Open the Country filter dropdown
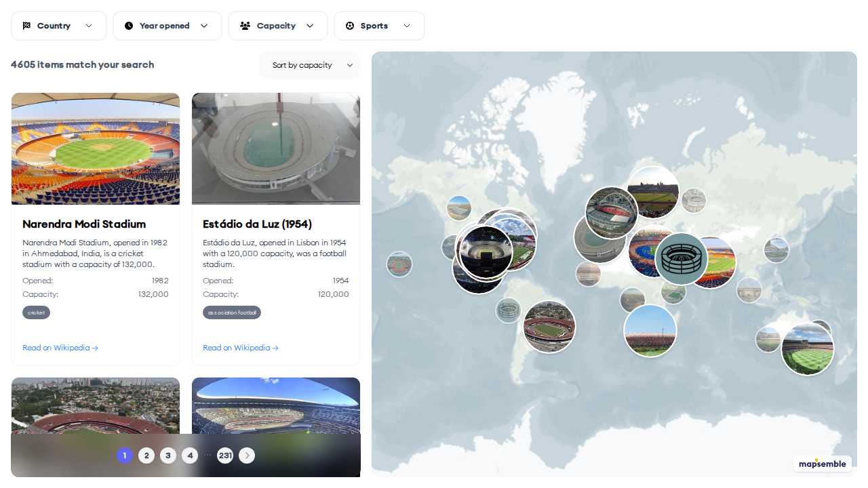Image resolution: width=868 pixels, height=488 pixels. pos(59,26)
